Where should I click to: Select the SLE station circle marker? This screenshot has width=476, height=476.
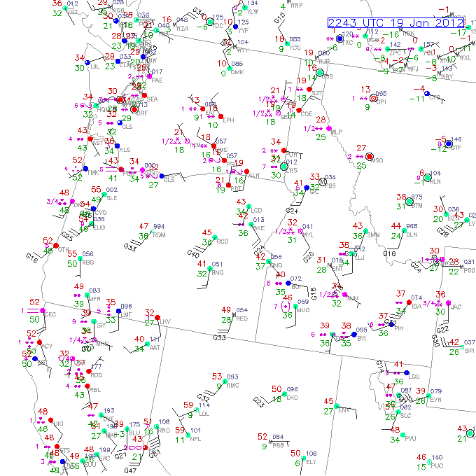104,195
